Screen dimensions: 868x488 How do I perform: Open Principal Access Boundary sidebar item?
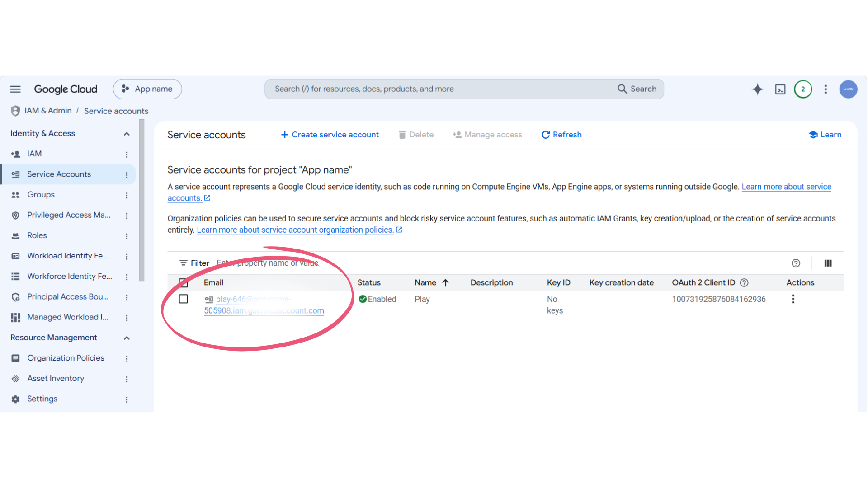pos(68,297)
